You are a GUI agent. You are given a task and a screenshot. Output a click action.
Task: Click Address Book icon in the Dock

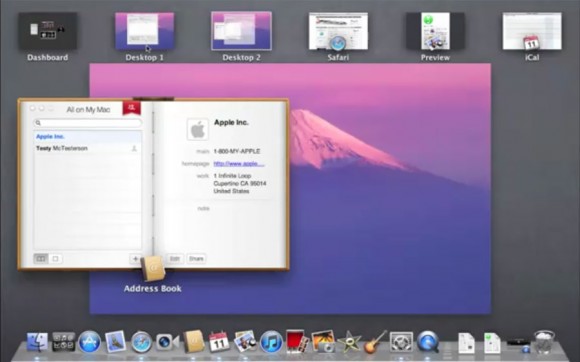coord(193,341)
